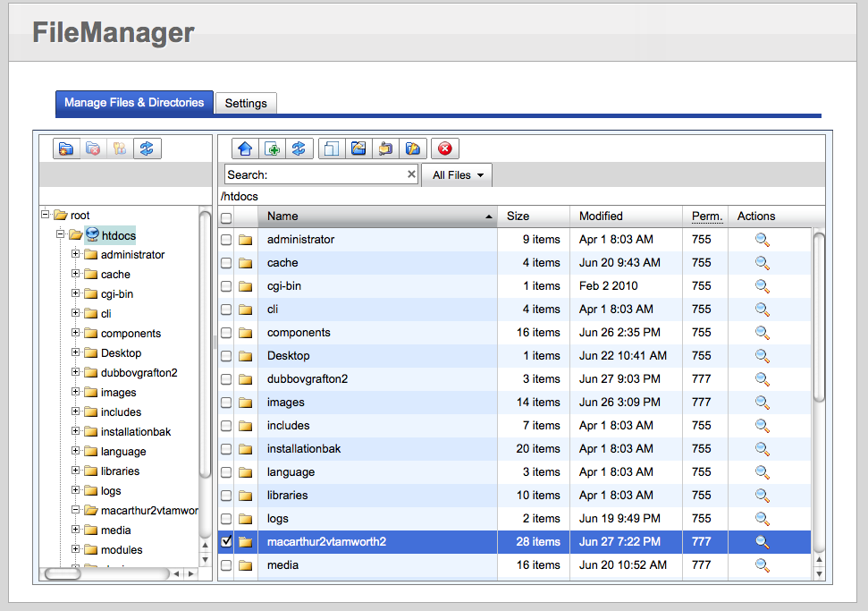Viewport: 868px width, 611px height.
Task: Refresh the directory tree in the left panel
Action: click(x=147, y=149)
